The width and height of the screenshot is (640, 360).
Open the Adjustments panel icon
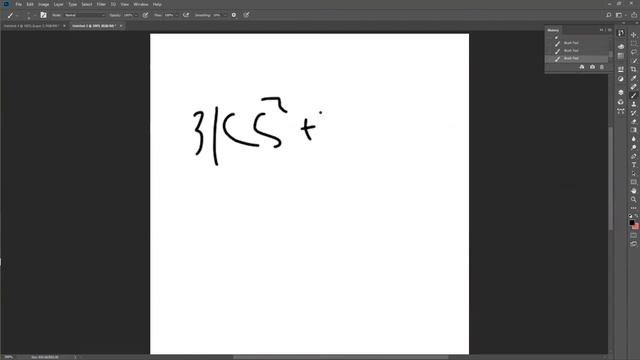(x=621, y=79)
